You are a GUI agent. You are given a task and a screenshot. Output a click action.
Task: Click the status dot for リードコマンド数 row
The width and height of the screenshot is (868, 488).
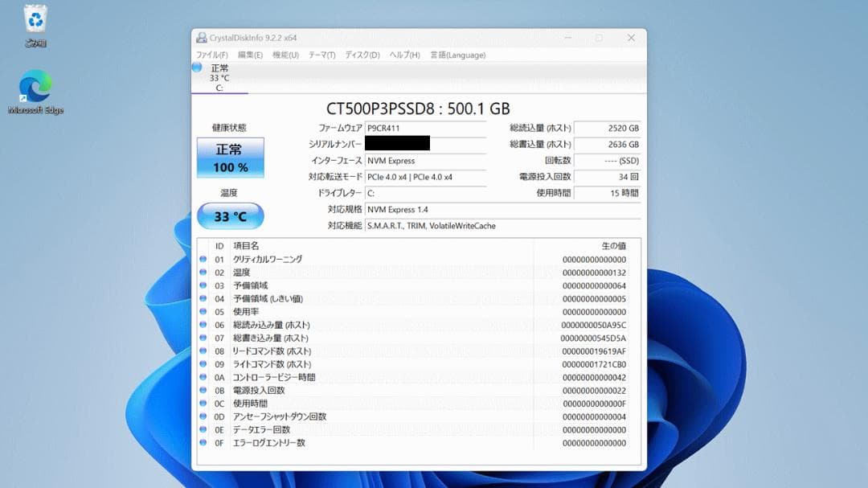click(x=203, y=351)
